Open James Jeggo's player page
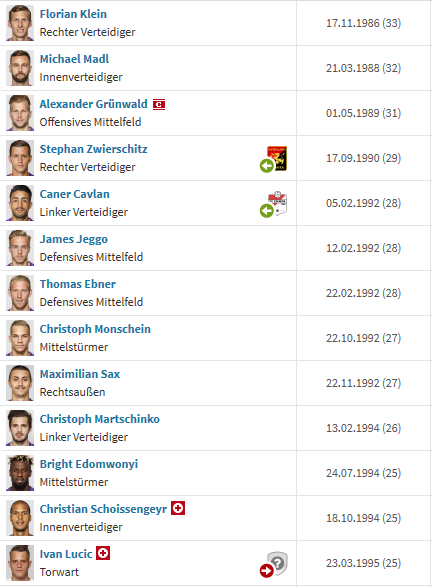The image size is (432, 587). click(x=74, y=239)
